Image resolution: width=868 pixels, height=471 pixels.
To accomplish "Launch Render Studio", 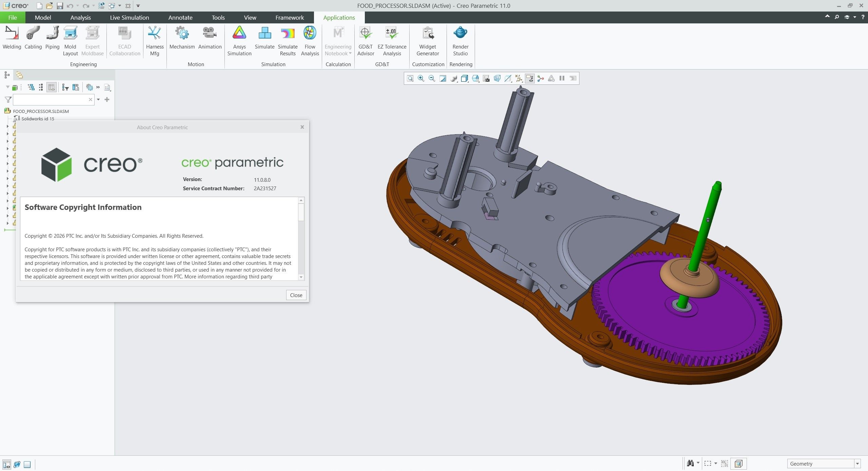I will [460, 41].
